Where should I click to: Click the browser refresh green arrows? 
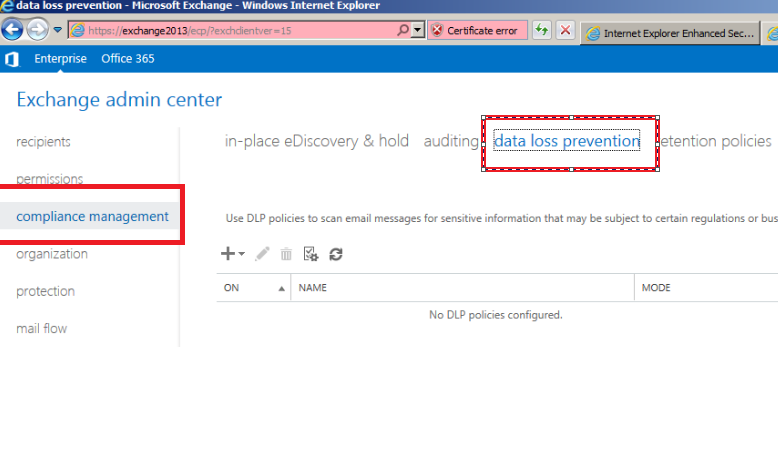pyautogui.click(x=542, y=31)
